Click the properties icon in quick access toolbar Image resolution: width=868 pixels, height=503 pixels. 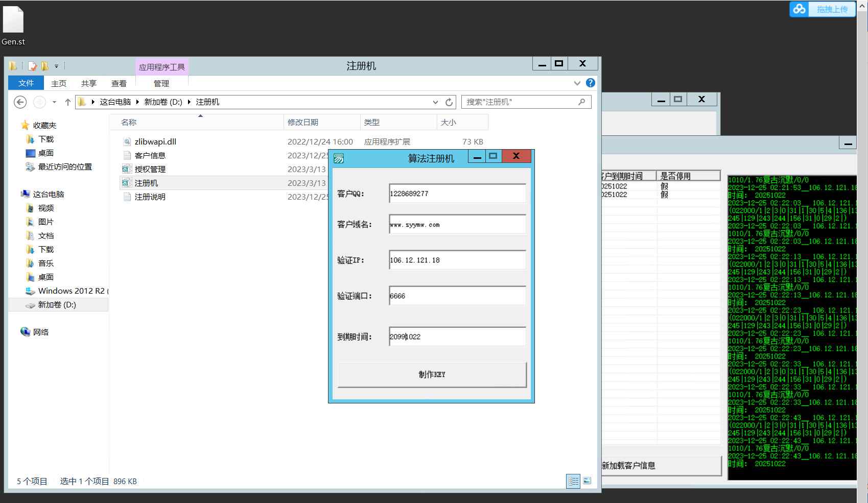pyautogui.click(x=32, y=66)
